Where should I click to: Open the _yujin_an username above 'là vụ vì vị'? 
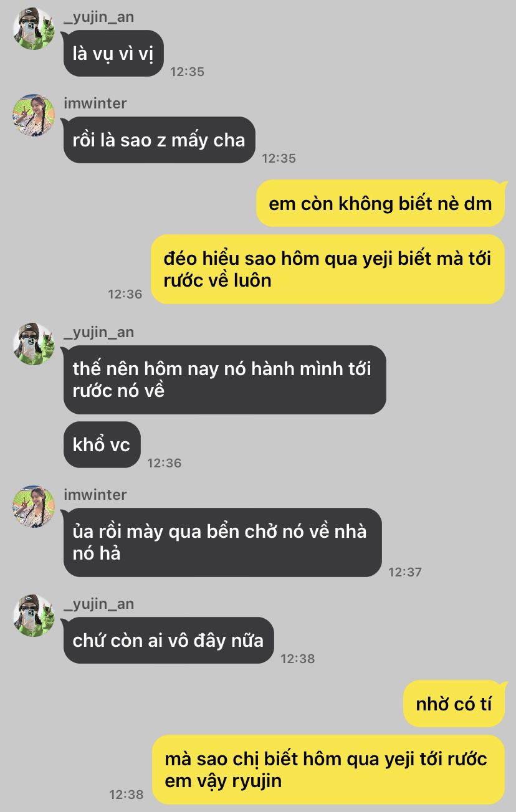coord(98,17)
